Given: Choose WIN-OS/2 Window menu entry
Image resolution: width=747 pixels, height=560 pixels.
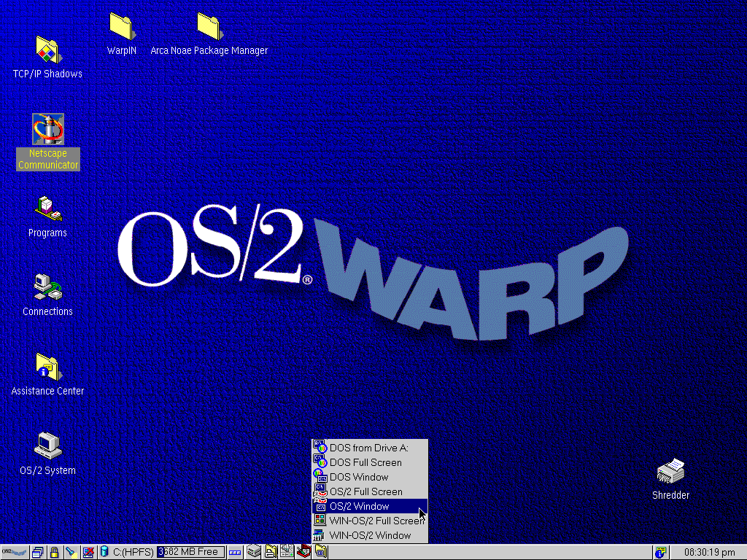Looking at the screenshot, I should point(370,535).
